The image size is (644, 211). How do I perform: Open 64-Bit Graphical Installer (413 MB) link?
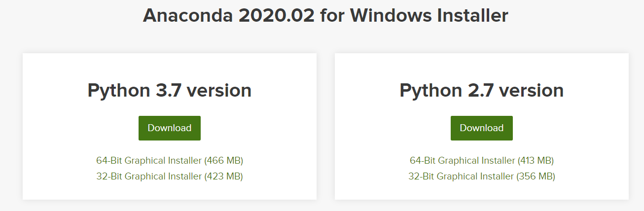pos(481,160)
